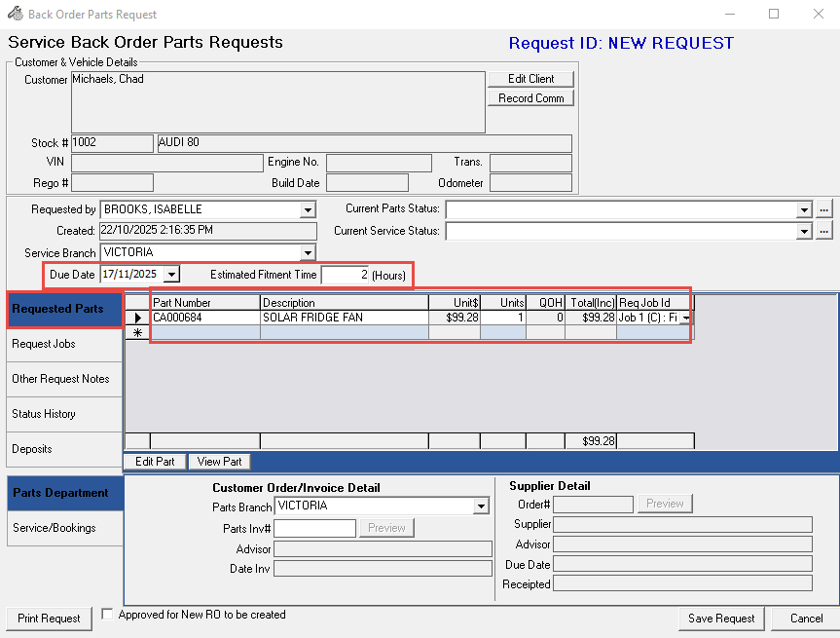Click the new row asterisk marker

coord(137,332)
